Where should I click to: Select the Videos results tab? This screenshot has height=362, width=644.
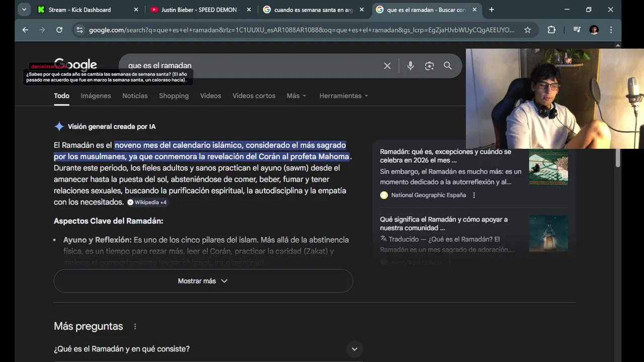click(x=210, y=96)
